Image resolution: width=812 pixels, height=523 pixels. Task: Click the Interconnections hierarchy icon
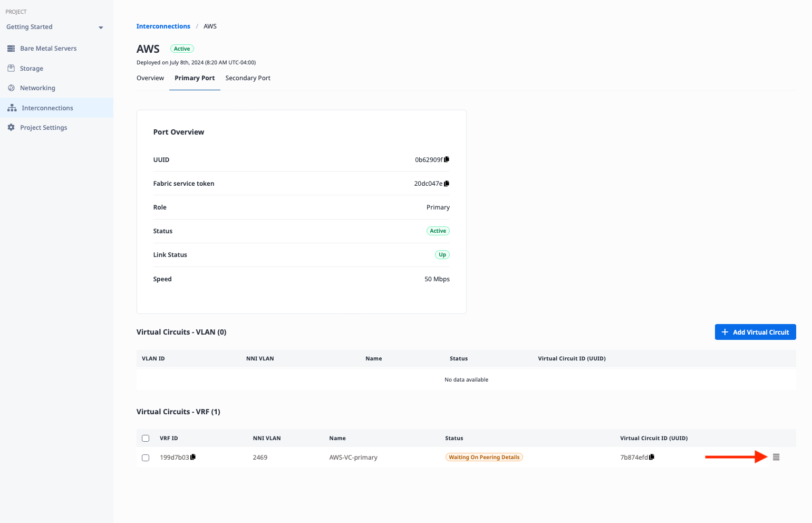tap(12, 108)
